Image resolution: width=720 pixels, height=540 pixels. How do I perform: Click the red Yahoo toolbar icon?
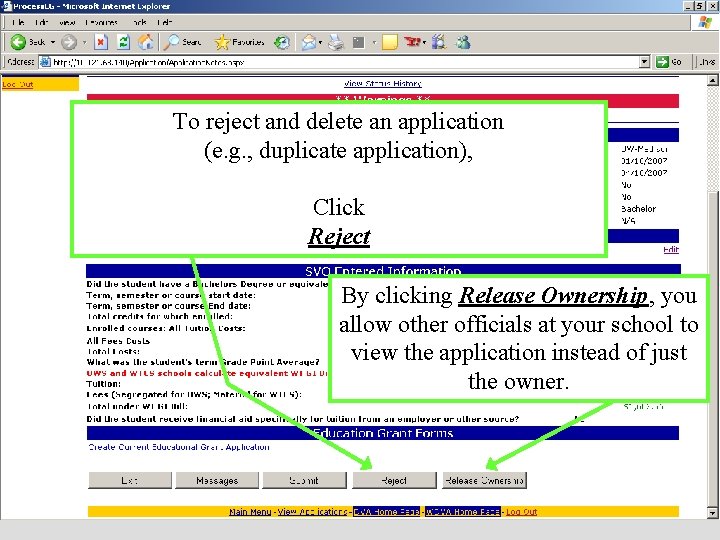coord(412,42)
